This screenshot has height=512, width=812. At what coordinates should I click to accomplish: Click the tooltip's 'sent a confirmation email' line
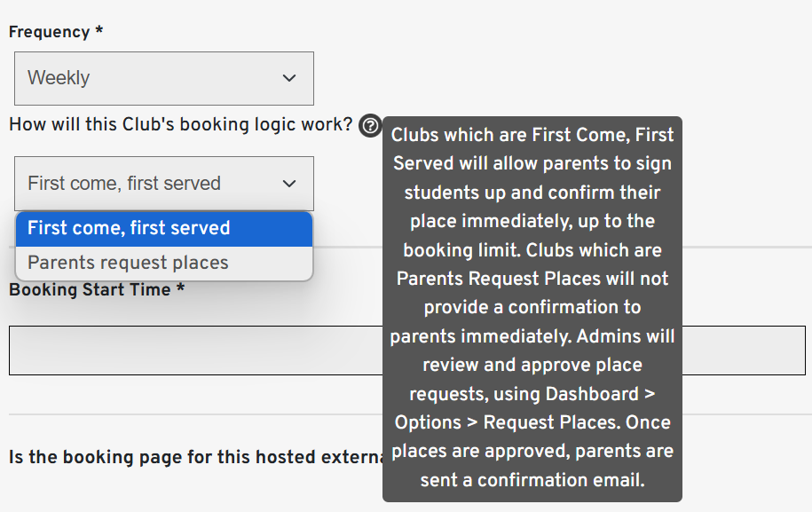pyautogui.click(x=532, y=480)
